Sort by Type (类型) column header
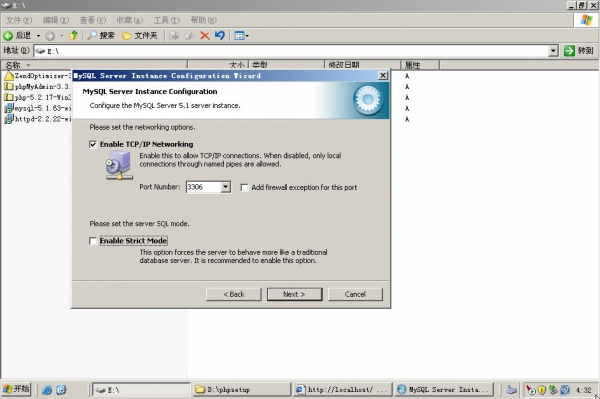 (x=287, y=65)
